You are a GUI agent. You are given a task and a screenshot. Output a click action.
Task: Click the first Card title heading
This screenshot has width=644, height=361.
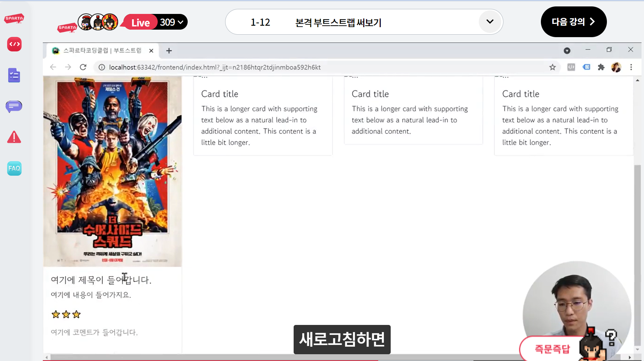(x=220, y=94)
